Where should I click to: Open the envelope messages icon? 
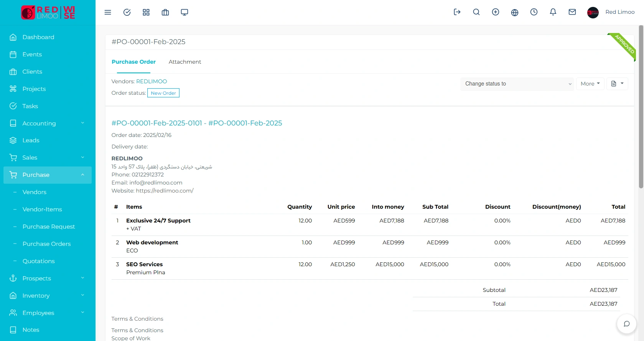tap(572, 12)
